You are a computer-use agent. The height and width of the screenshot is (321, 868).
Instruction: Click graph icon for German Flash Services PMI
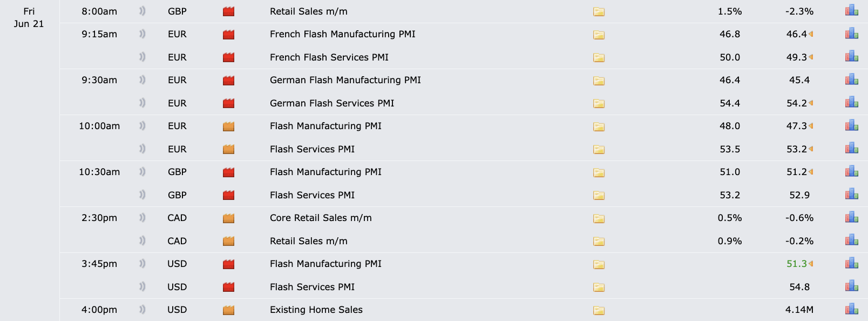click(x=852, y=102)
